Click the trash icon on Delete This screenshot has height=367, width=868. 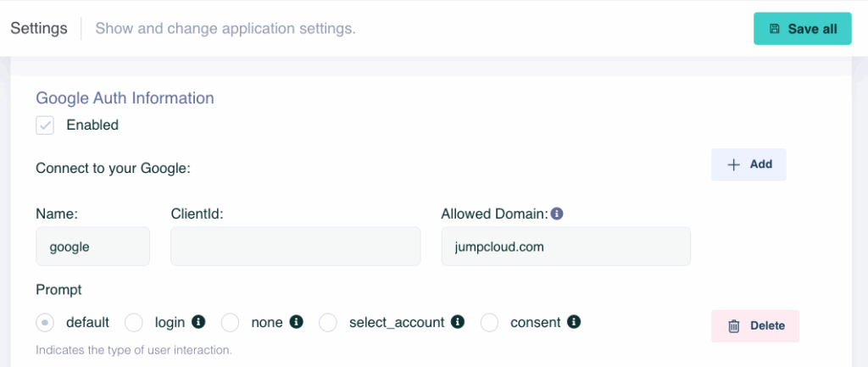tap(734, 325)
